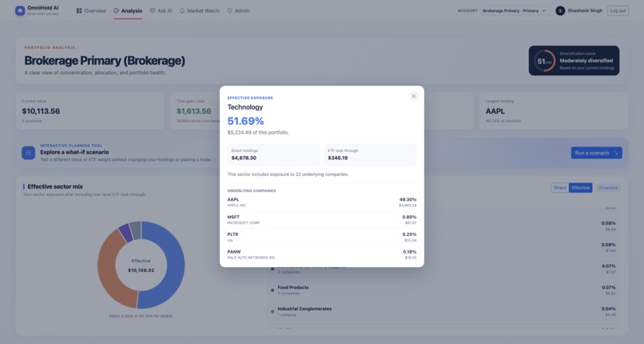Click the 51.69% exposure value
The height and width of the screenshot is (344, 644).
[x=245, y=122]
